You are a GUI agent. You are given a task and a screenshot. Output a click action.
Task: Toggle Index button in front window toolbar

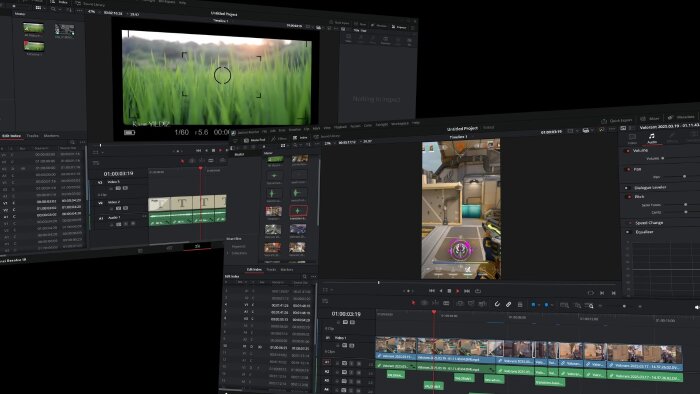tap(300, 138)
